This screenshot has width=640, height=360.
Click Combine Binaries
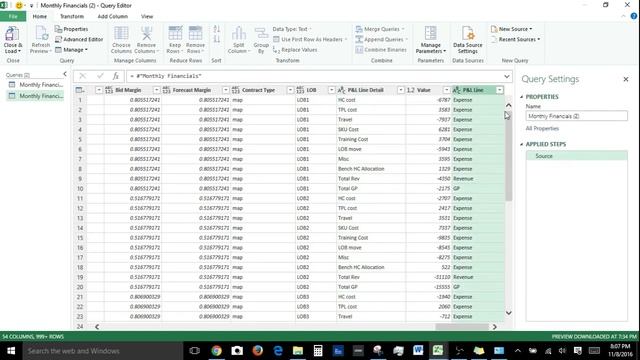381,50
